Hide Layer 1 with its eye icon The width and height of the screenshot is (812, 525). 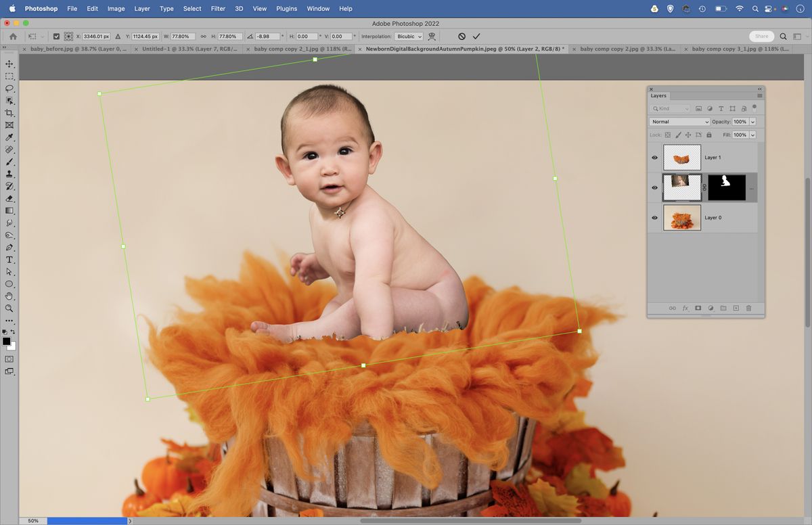coord(654,158)
